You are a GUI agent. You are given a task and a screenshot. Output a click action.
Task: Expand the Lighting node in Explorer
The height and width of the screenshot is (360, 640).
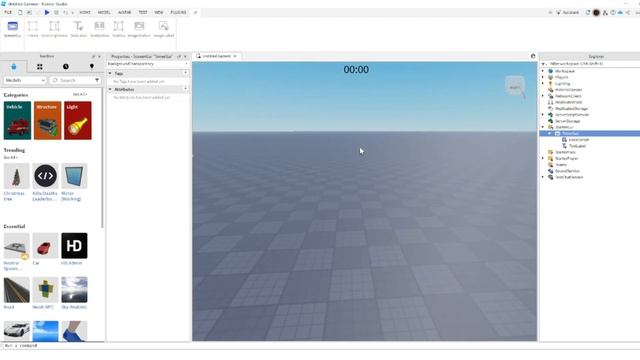click(x=543, y=83)
